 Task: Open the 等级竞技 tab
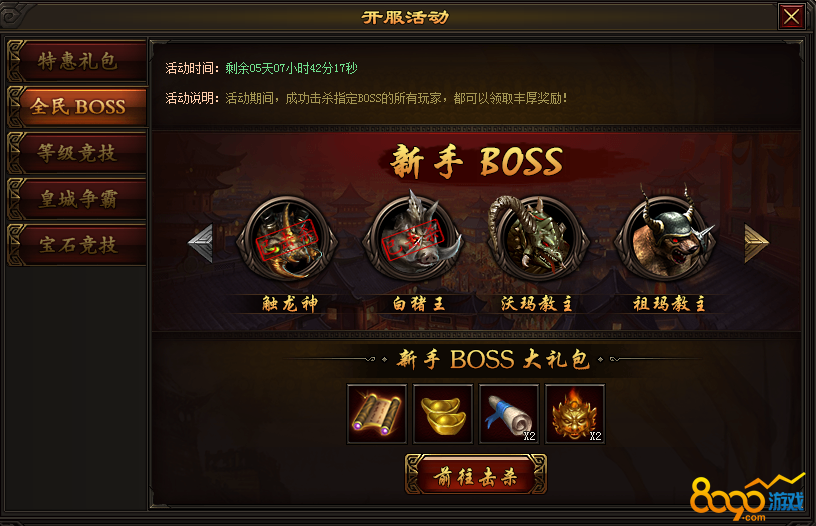pyautogui.click(x=77, y=153)
